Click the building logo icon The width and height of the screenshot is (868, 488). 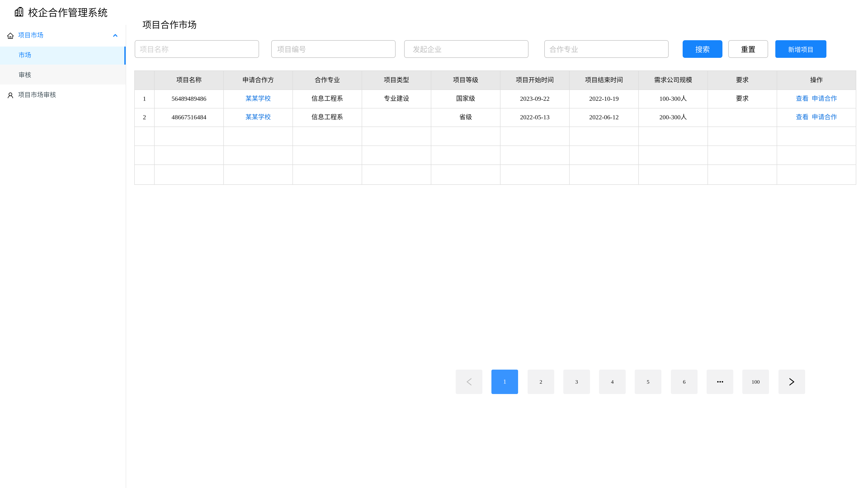19,12
